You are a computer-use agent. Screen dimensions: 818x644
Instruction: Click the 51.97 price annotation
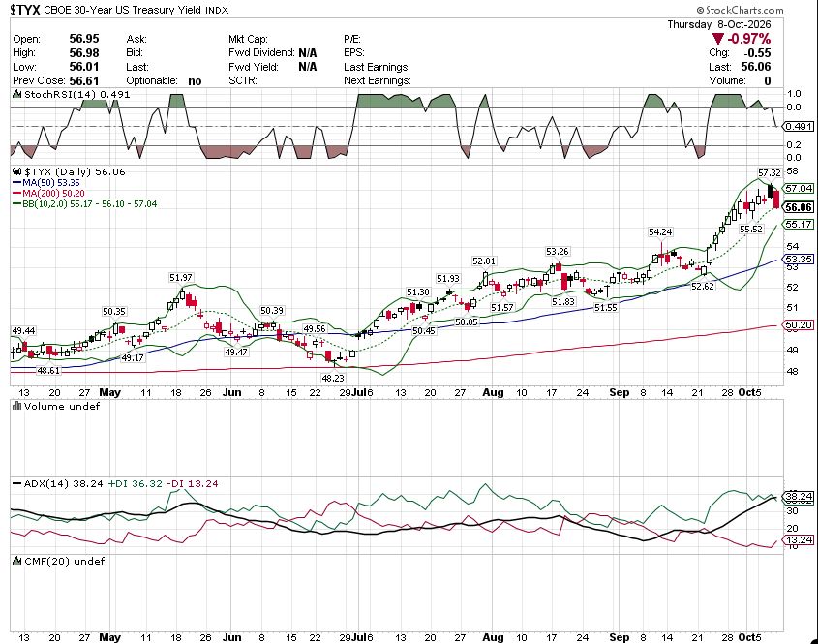tap(180, 278)
